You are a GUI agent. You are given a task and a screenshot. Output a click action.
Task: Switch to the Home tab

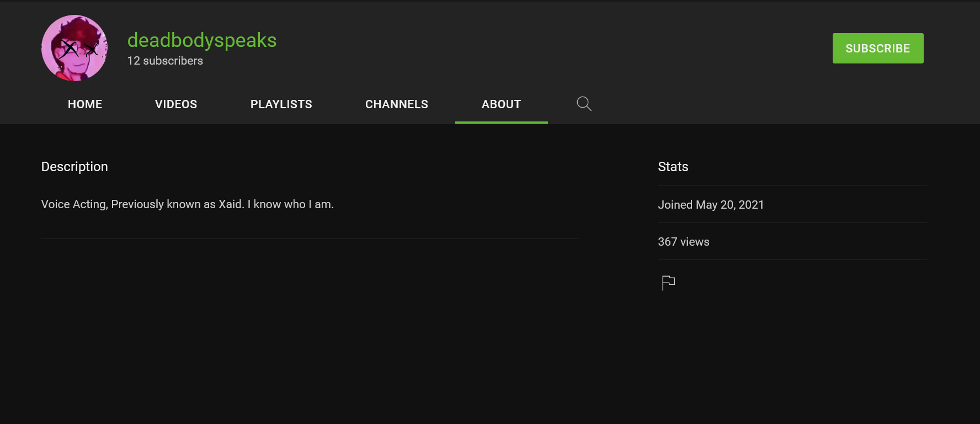85,104
